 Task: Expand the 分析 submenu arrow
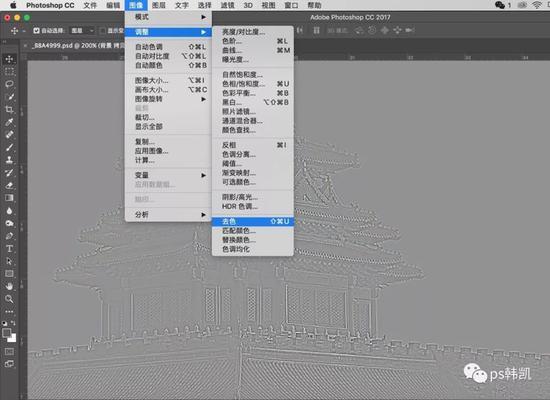coord(203,214)
